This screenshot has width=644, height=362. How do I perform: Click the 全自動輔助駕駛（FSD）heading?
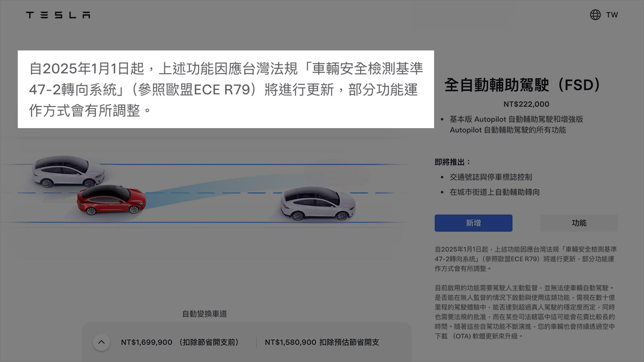coord(522,85)
